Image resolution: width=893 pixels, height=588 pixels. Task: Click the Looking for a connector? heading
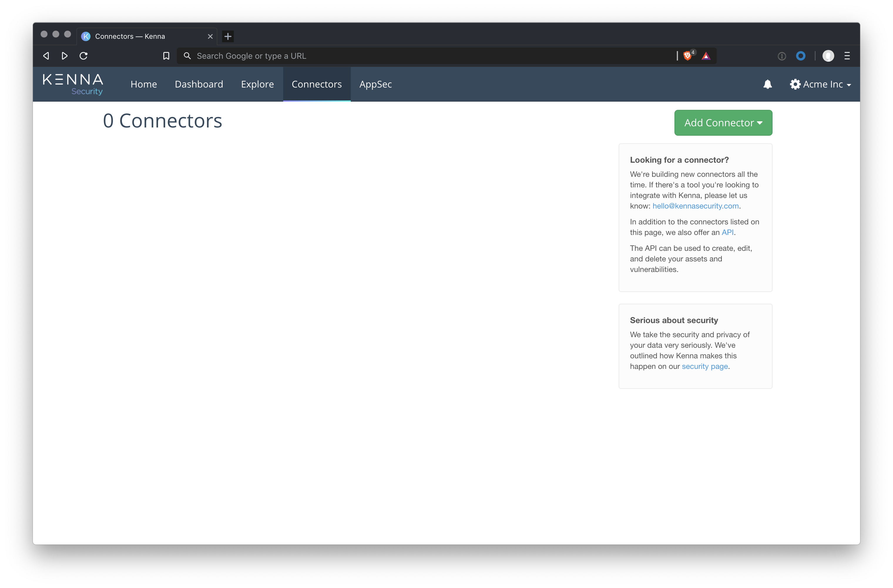tap(679, 160)
